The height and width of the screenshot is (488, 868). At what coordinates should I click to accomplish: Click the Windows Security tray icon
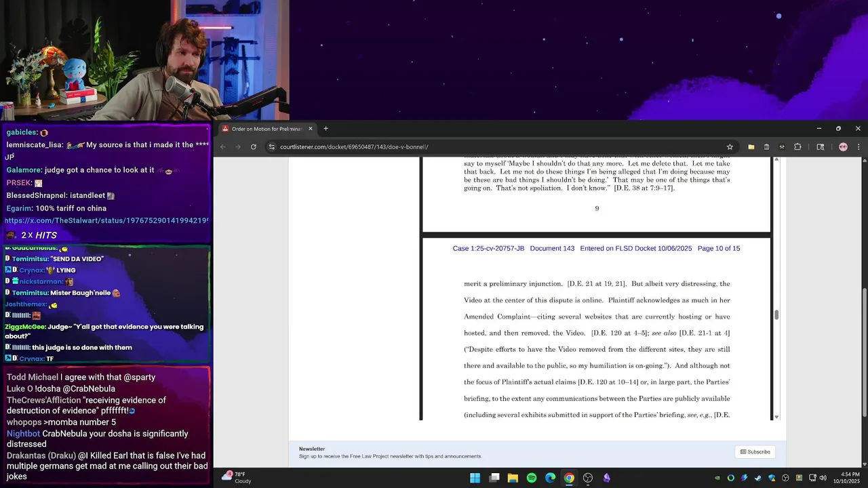pyautogui.click(x=772, y=478)
